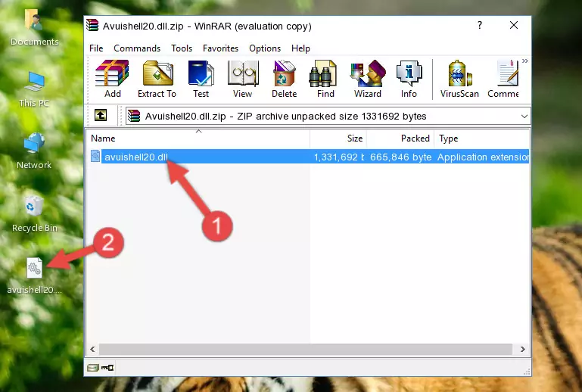Click the Add toolbar icon
This screenshot has width=582, height=392.
[x=112, y=79]
